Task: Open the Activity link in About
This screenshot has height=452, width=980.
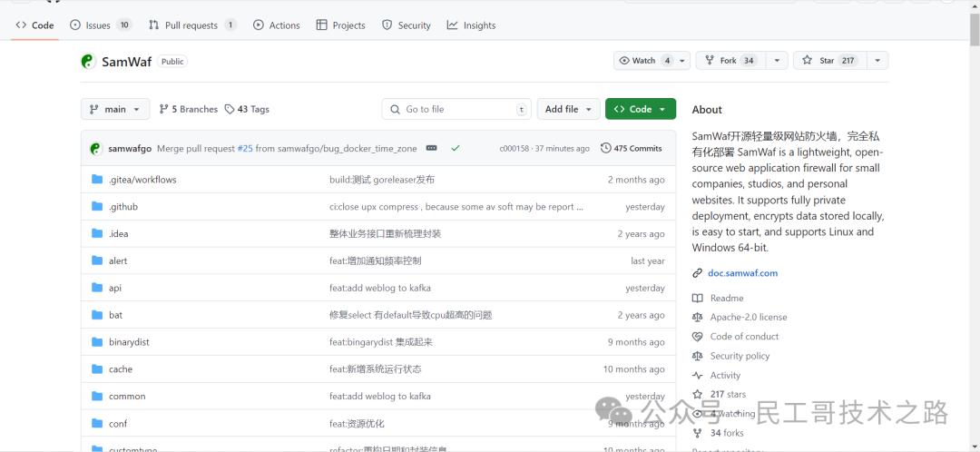Action: pyautogui.click(x=725, y=375)
